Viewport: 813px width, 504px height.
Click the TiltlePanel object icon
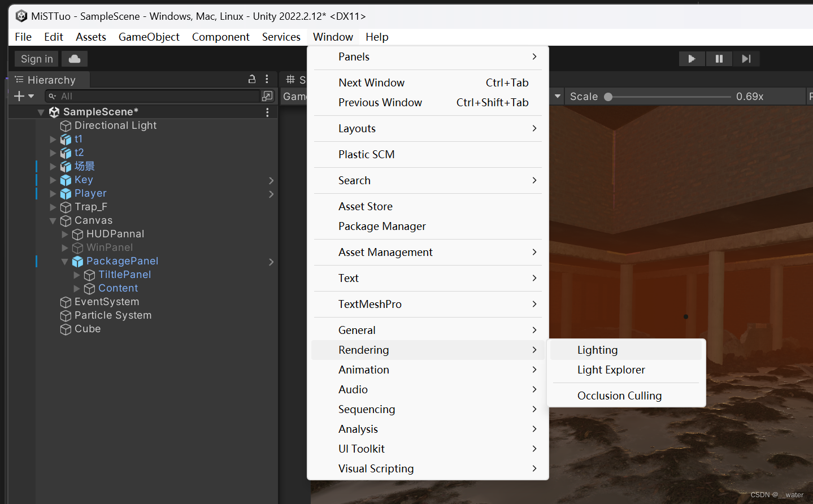(89, 275)
